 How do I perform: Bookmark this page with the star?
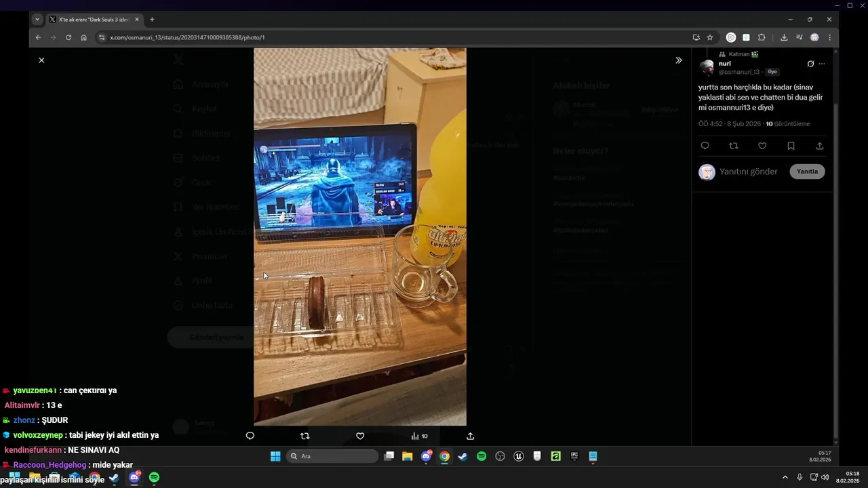(710, 37)
